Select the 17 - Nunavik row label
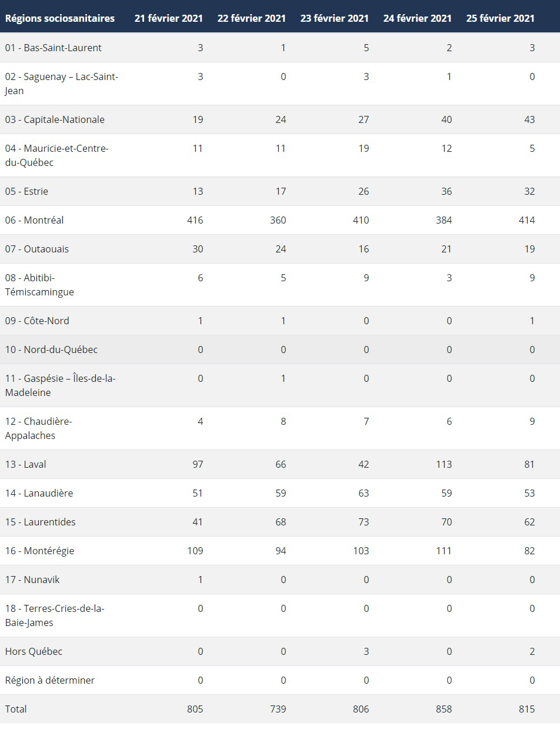 pyautogui.click(x=32, y=580)
